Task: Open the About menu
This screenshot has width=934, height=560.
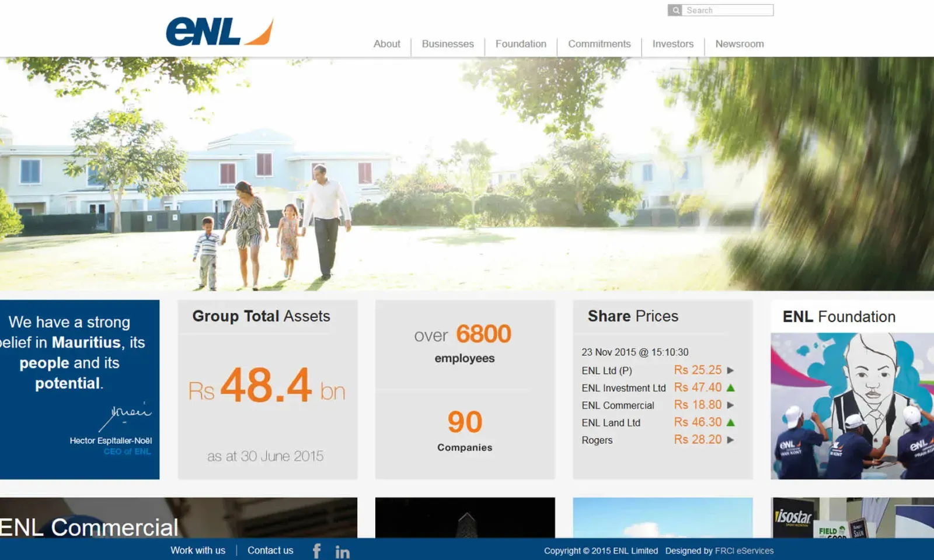Action: click(x=386, y=44)
